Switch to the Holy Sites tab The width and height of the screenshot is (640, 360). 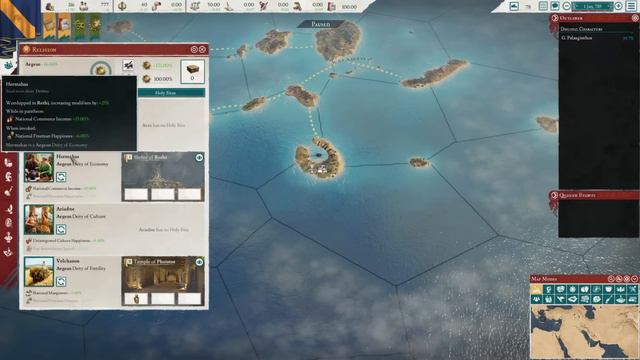pyautogui.click(x=171, y=93)
